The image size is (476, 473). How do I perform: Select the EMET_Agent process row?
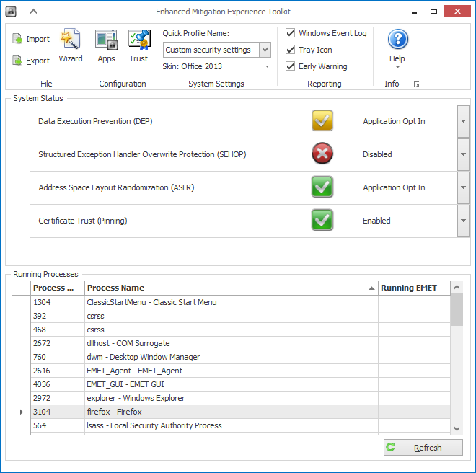pyautogui.click(x=240, y=371)
